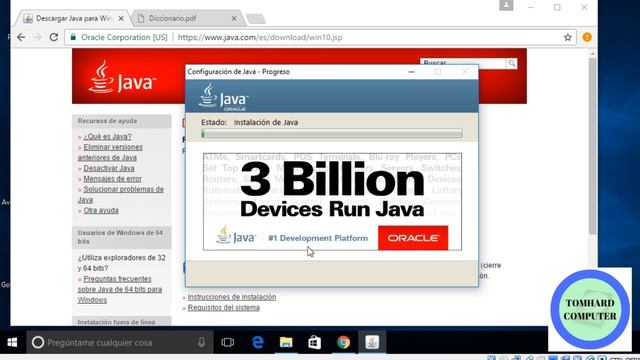Open a new Chrome tab
Viewport: 640px width, 360px height.
point(256,19)
